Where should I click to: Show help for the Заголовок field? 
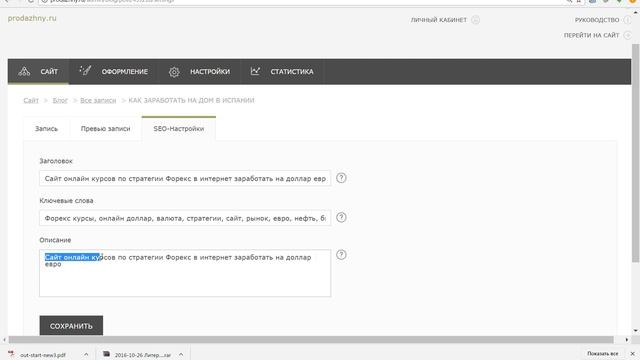[x=341, y=178]
